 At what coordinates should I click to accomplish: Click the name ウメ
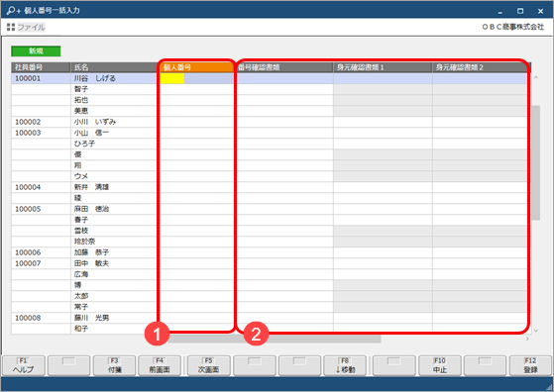point(81,176)
